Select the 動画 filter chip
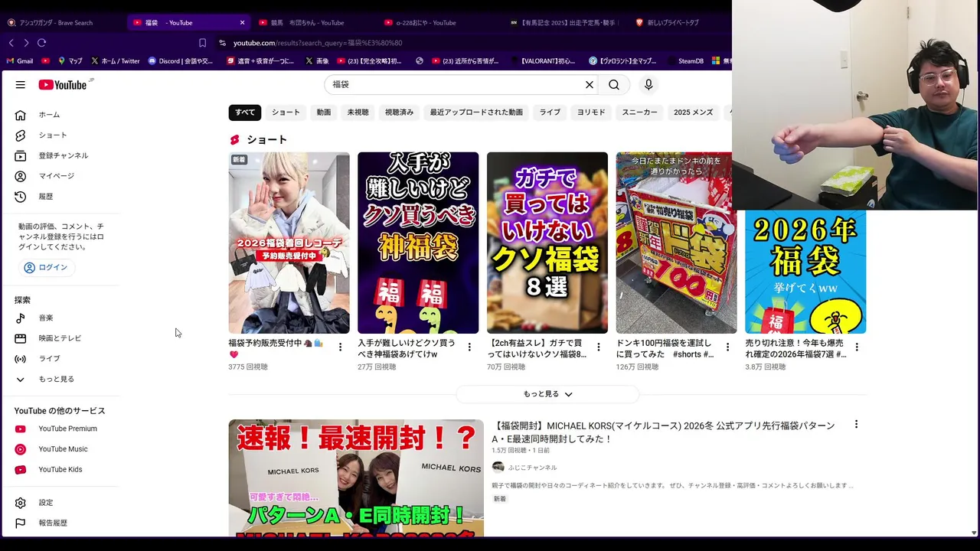Image resolution: width=980 pixels, height=551 pixels. pos(324,112)
